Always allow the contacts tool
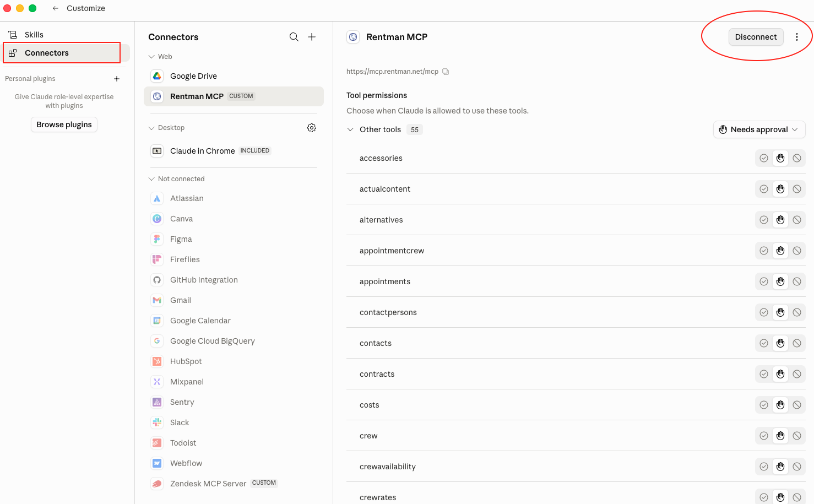The image size is (814, 504). [x=764, y=343]
